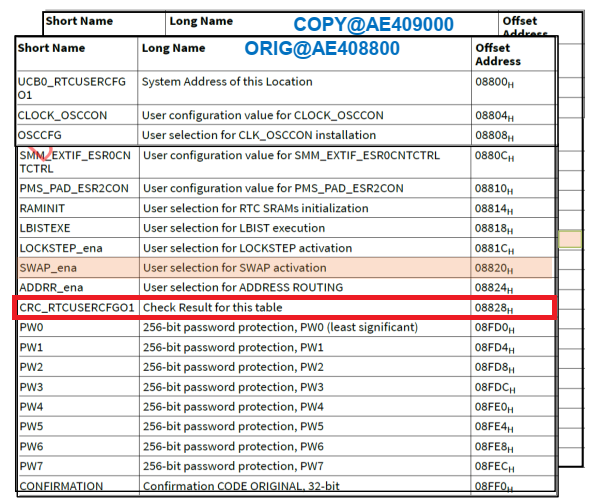
Task: Click 'User selection for CLK_OSCCON installation'
Action: click(x=259, y=135)
